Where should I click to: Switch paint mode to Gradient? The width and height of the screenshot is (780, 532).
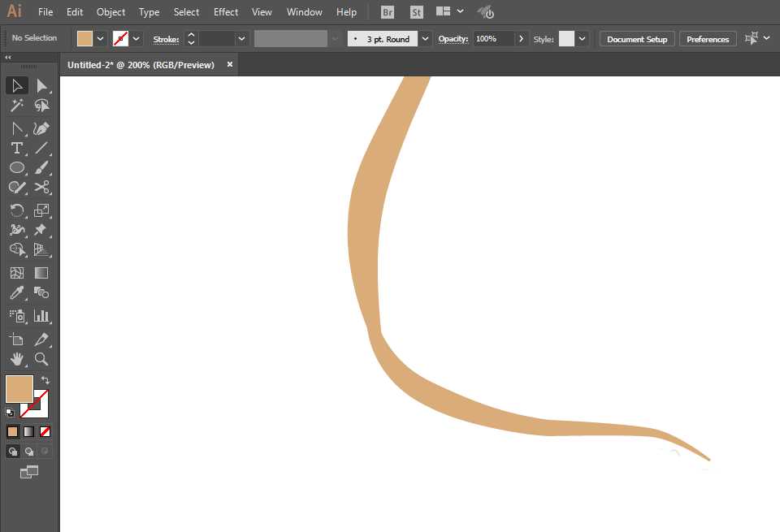pos(29,431)
